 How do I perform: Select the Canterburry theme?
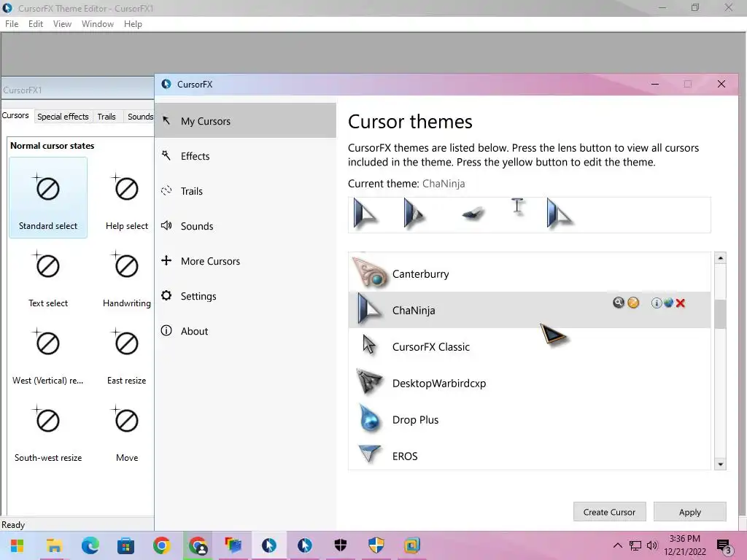tap(530, 274)
